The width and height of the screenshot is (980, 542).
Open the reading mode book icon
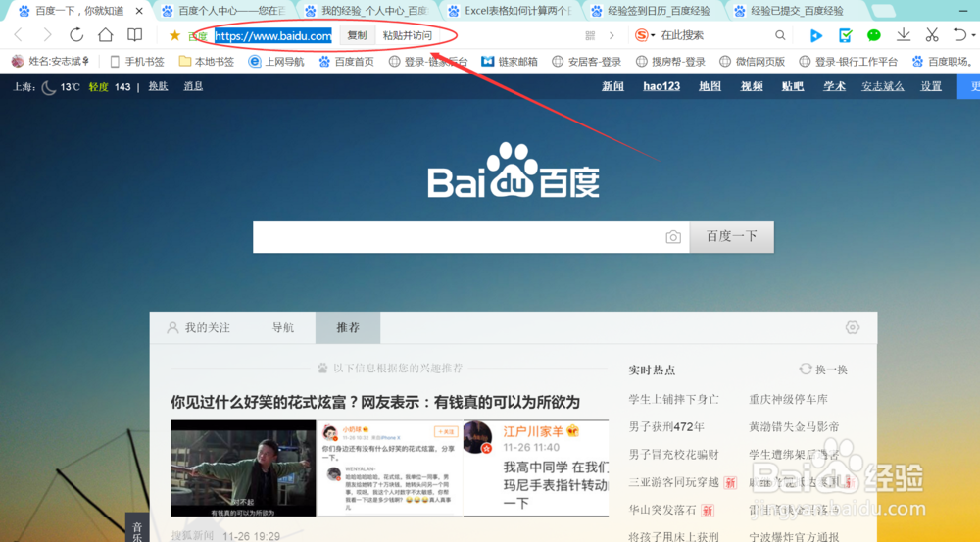[134, 35]
